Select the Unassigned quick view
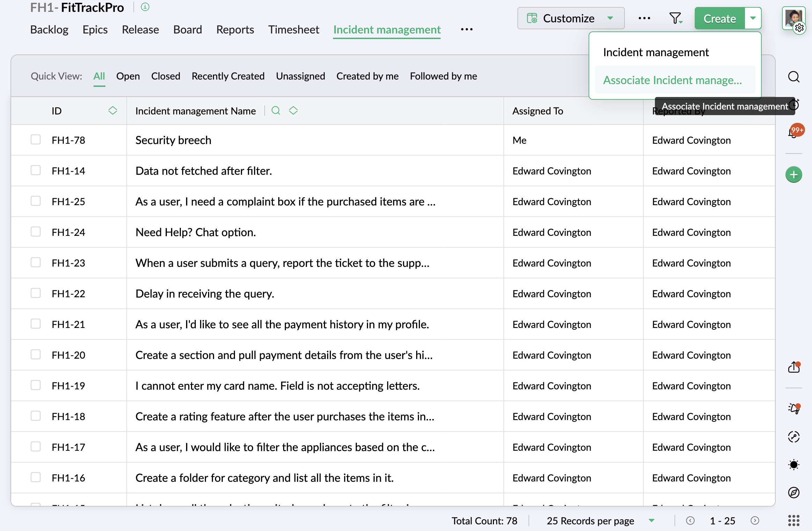 coord(300,76)
